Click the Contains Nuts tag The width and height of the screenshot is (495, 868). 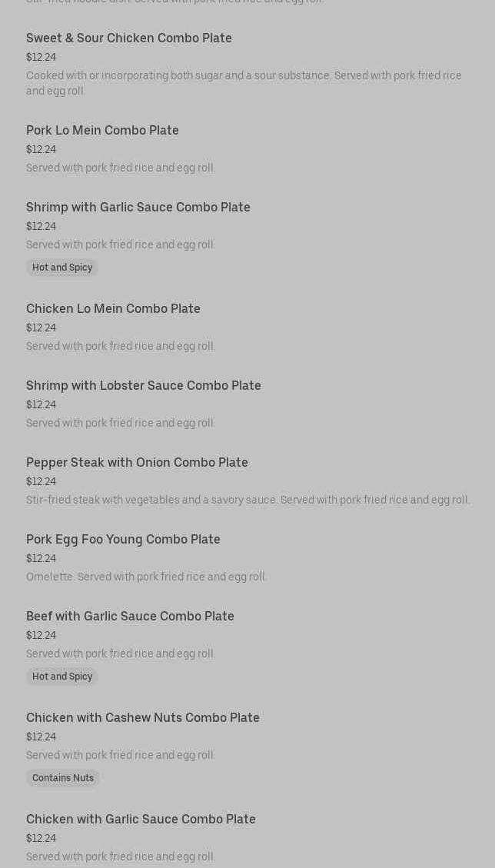[x=62, y=778]
